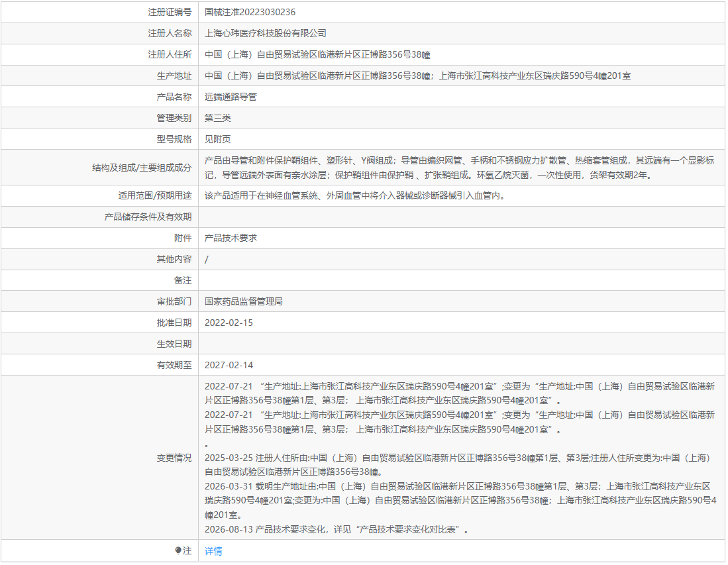
Task: Click the 生产地址 label cell
Action: 99,76
